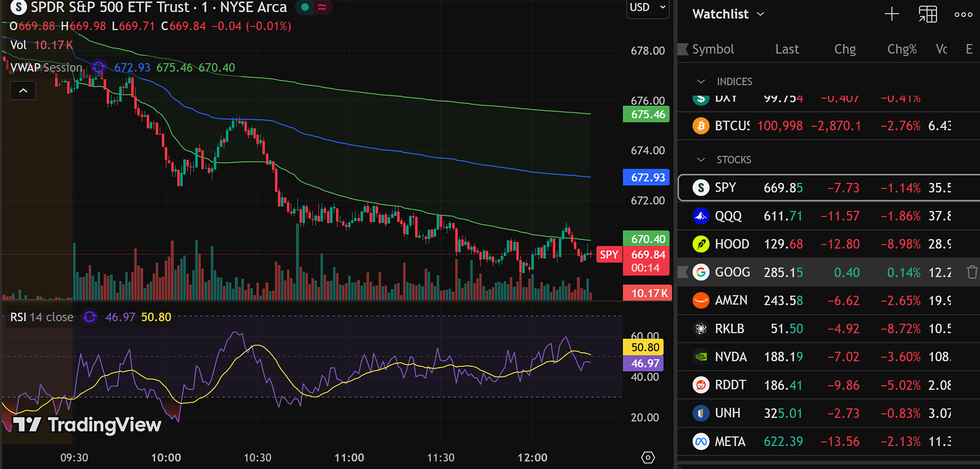Open the watchlist advanced view icon
Screen dimensions: 980x469
point(928,14)
